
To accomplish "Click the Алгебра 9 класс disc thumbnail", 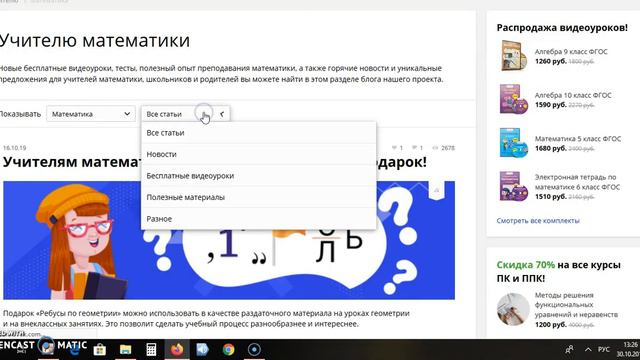I will 514,56.
